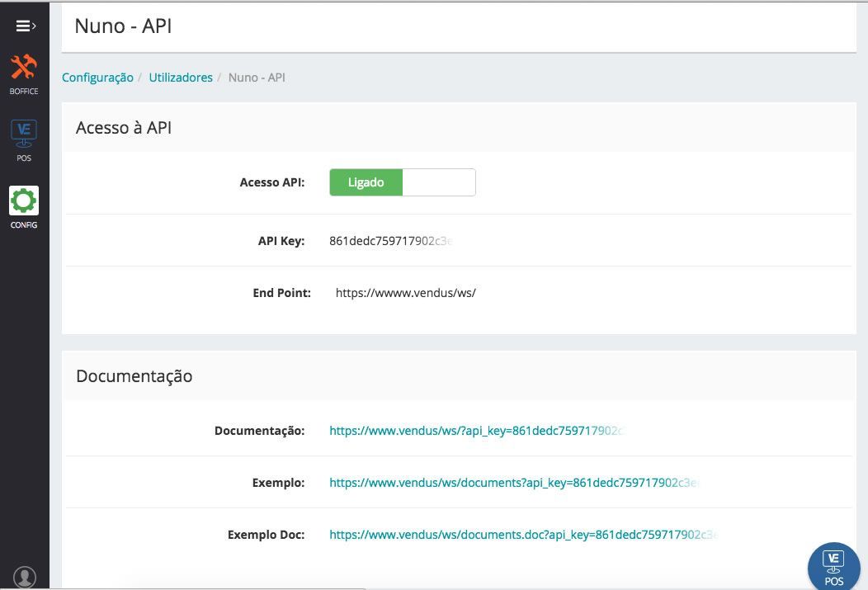
Task: Go to Configuração breadcrumb
Action: pos(97,78)
